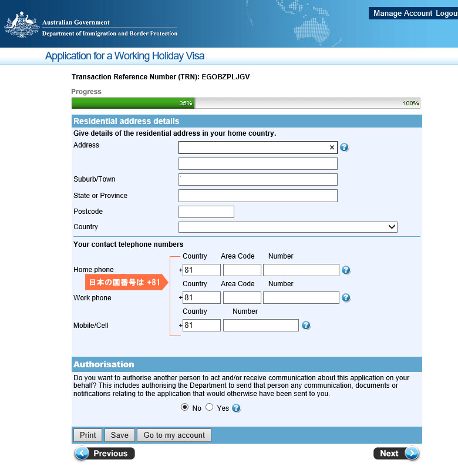Screen dimensions: 458x476
Task: Click Logout in the header
Action: coord(447,14)
